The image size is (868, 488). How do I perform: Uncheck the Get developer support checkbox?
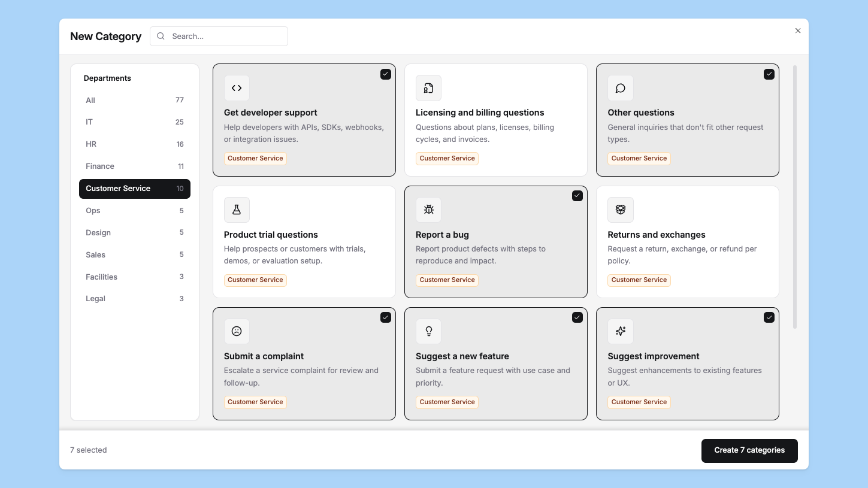click(386, 74)
